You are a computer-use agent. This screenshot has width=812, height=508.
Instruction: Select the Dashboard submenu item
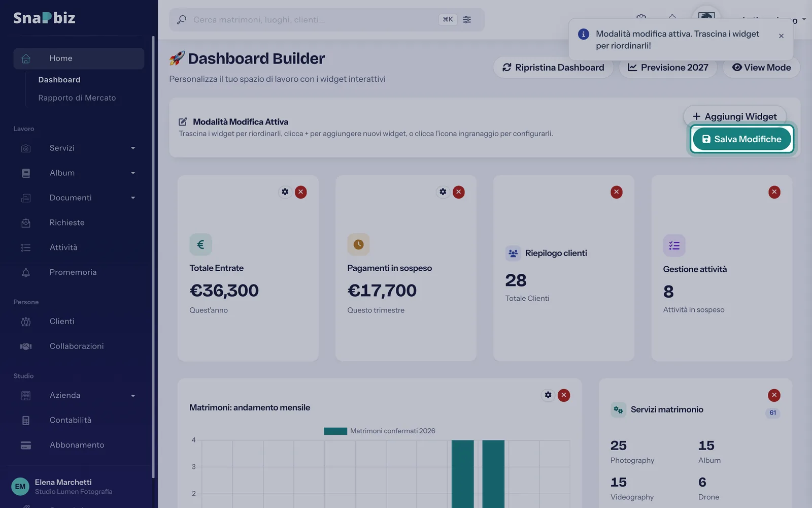coord(59,80)
